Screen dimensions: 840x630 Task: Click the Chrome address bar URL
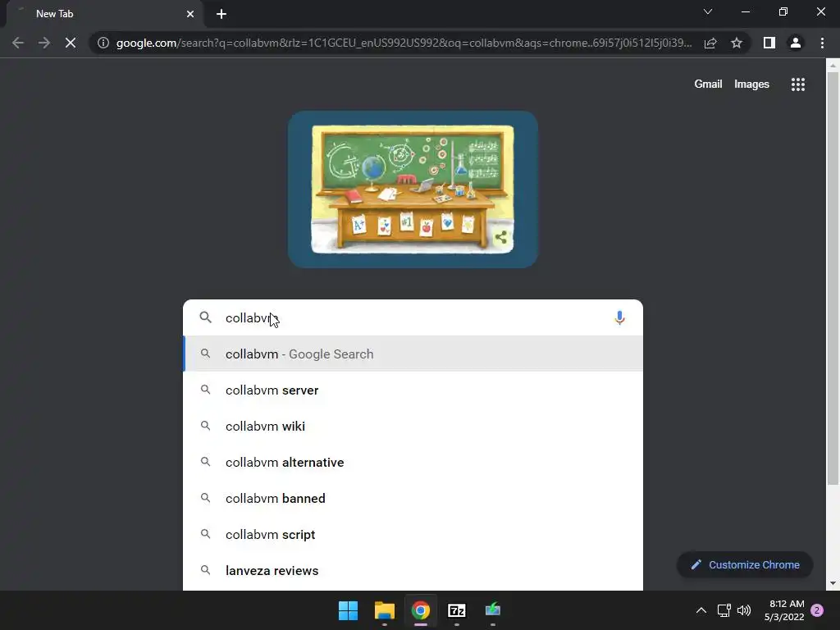click(x=404, y=43)
